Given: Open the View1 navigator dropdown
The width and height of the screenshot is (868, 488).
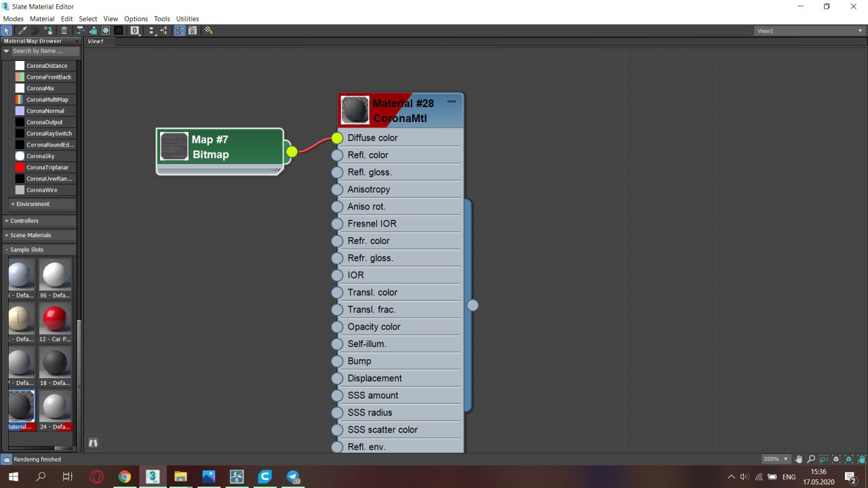Looking at the screenshot, I should (810, 30).
